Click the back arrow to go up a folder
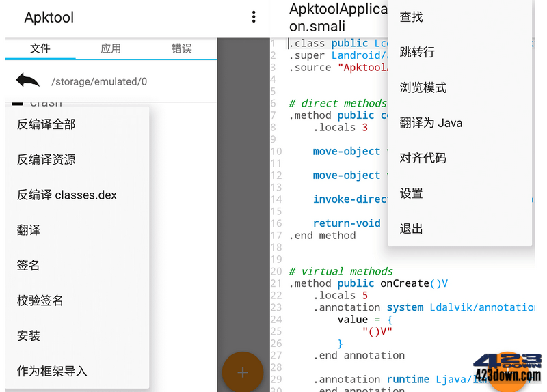The width and height of the screenshot is (547, 392). (x=27, y=81)
